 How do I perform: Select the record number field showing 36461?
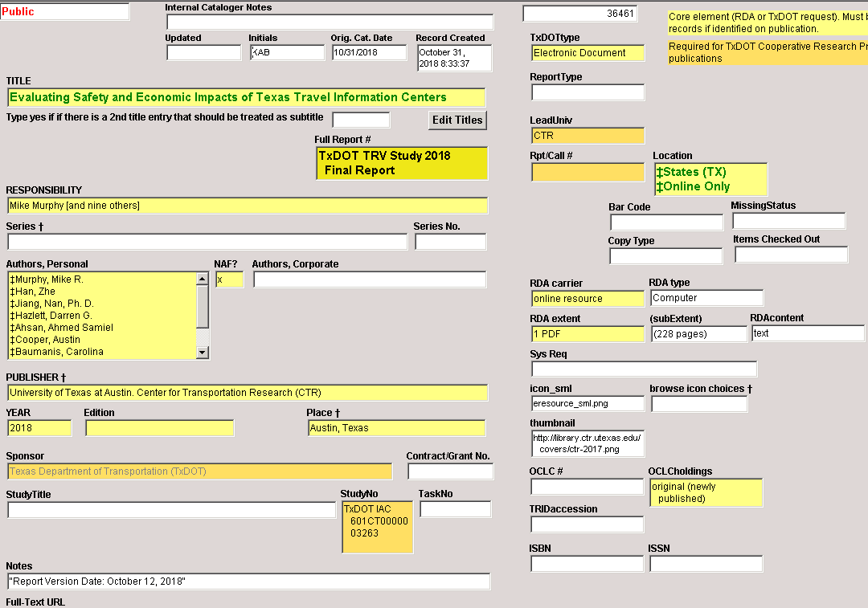pyautogui.click(x=580, y=14)
